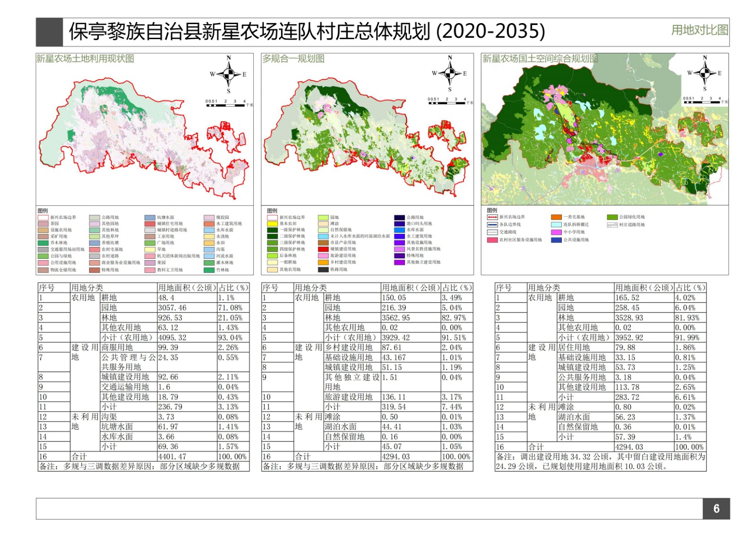Click the scale bar on the 多规合一规划图 map
Screen dimensions: 756x534
pos(447,102)
